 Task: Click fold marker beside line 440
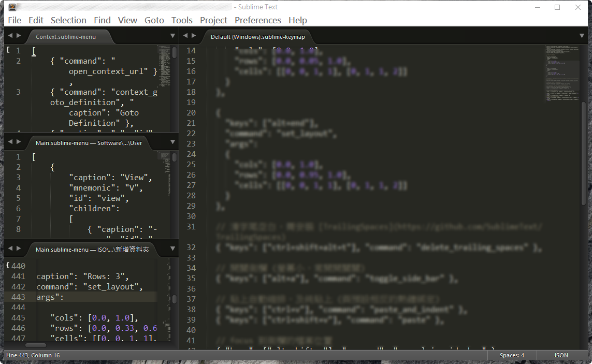[8, 265]
